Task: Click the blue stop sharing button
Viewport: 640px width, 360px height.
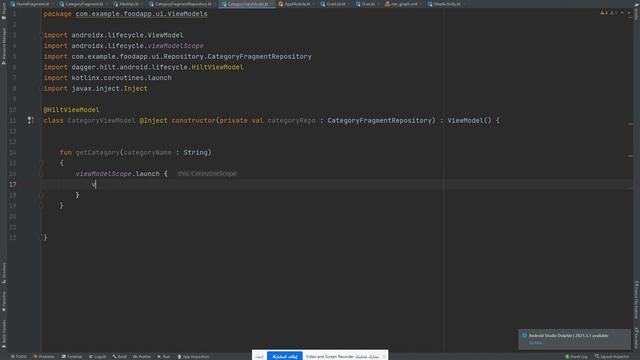Action: click(284, 356)
